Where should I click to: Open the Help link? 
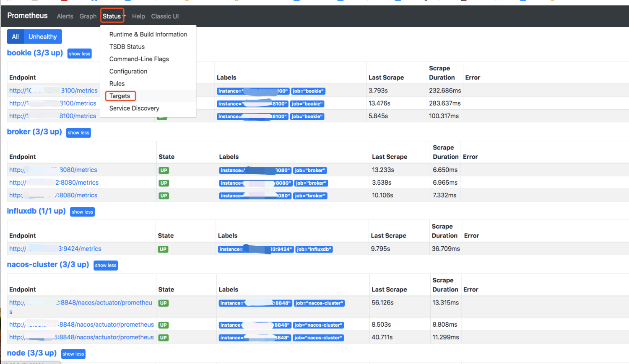point(138,16)
